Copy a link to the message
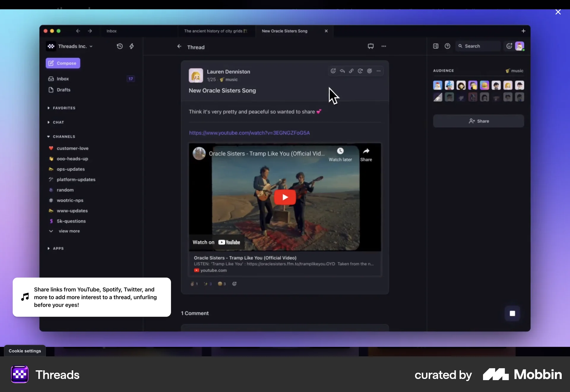Screen dimensions: 570x392 (x=351, y=71)
